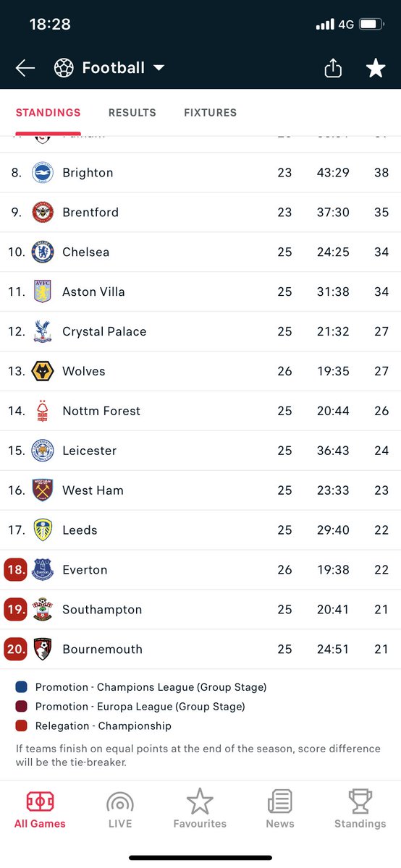Viewport: 401px width, 868px height.
Task: Tap the Brighton club crest
Action: pyautogui.click(x=43, y=173)
